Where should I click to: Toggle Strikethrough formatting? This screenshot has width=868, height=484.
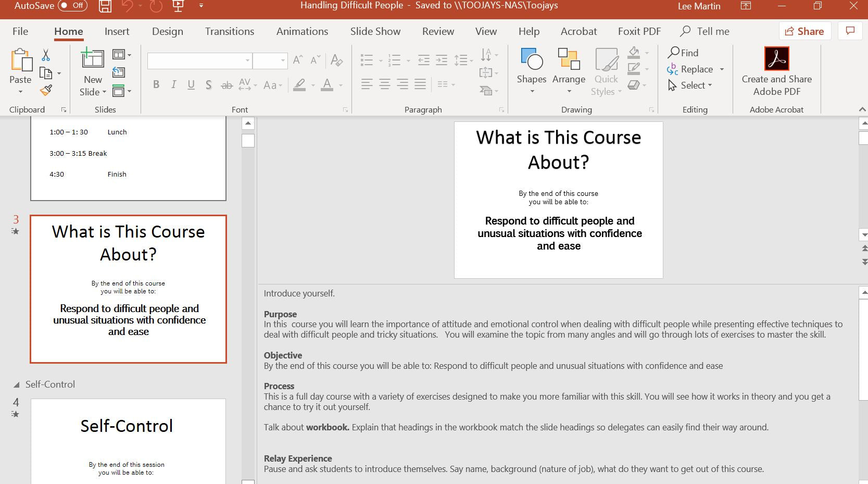[x=227, y=84]
